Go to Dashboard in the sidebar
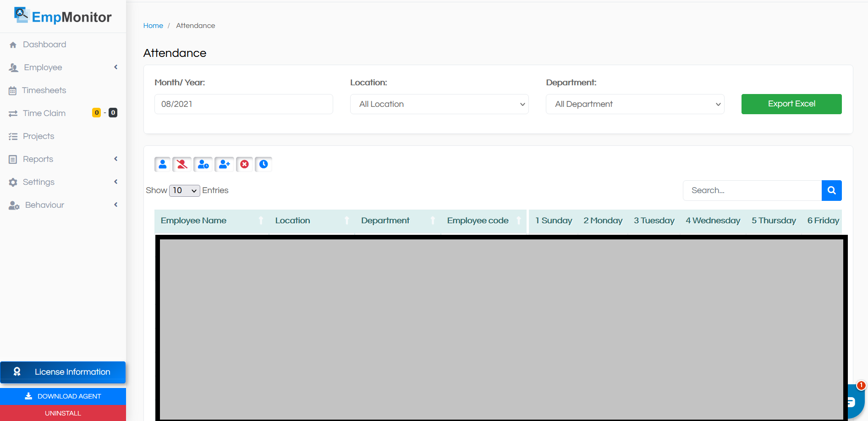The height and width of the screenshot is (421, 868). [44, 44]
